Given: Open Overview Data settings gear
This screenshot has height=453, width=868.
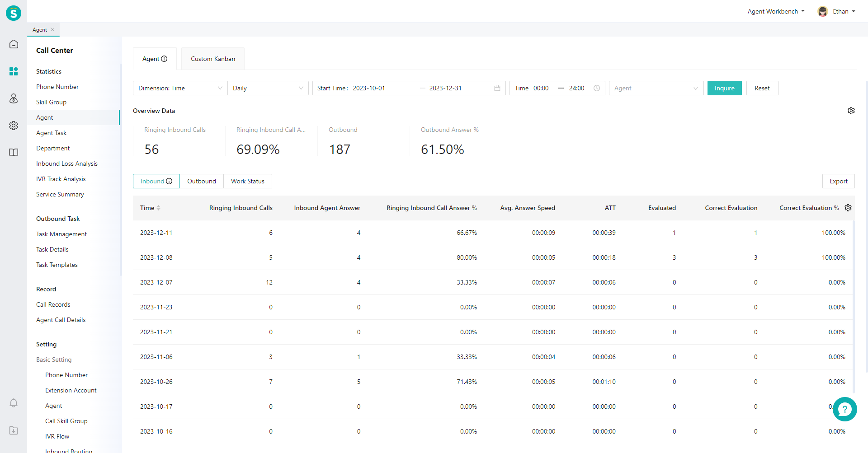Looking at the screenshot, I should [851, 111].
